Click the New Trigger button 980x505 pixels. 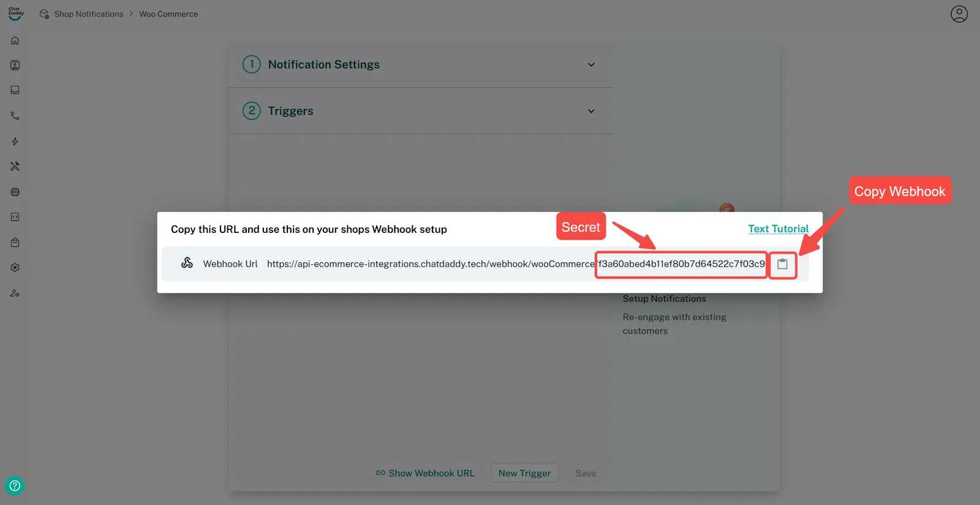pyautogui.click(x=524, y=473)
